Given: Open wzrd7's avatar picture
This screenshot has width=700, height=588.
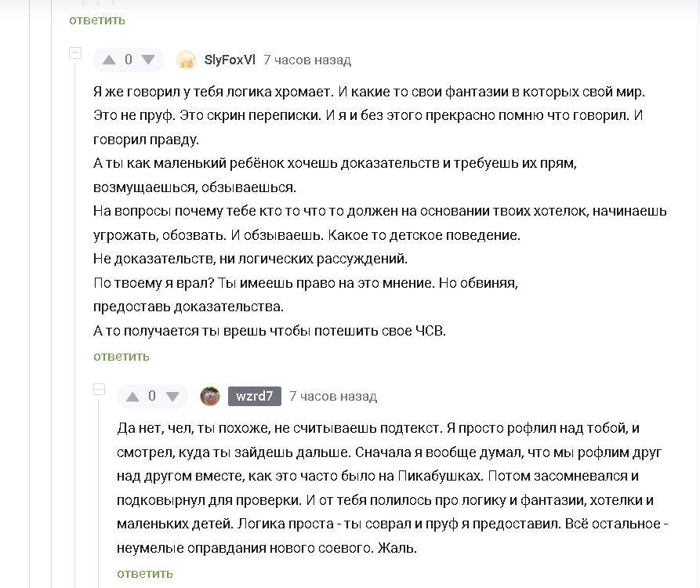Looking at the screenshot, I should click(209, 396).
